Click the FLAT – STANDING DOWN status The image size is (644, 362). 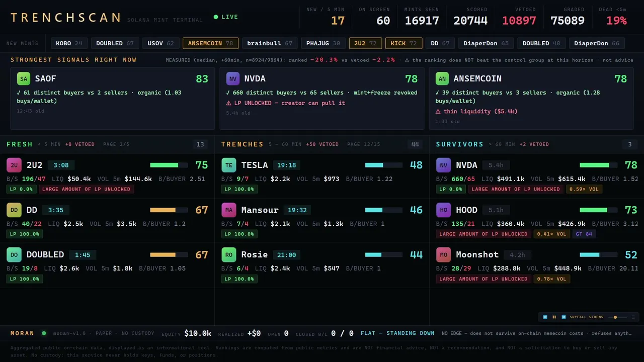(397, 333)
